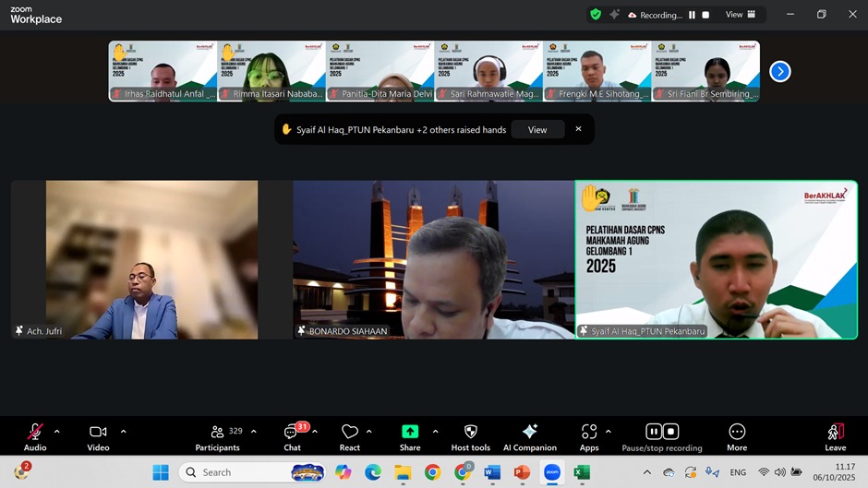Open Excel from the Windows taskbar
Image resolution: width=868 pixels, height=488 pixels.
tap(582, 472)
